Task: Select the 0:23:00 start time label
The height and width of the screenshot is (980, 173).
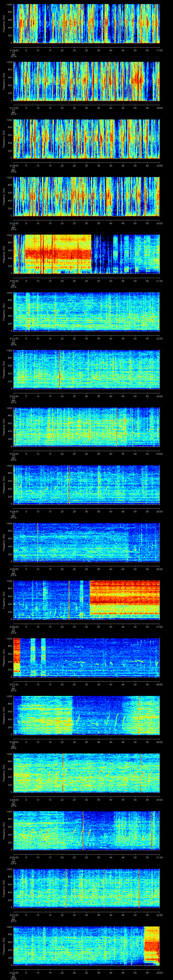Action: (14, 454)
